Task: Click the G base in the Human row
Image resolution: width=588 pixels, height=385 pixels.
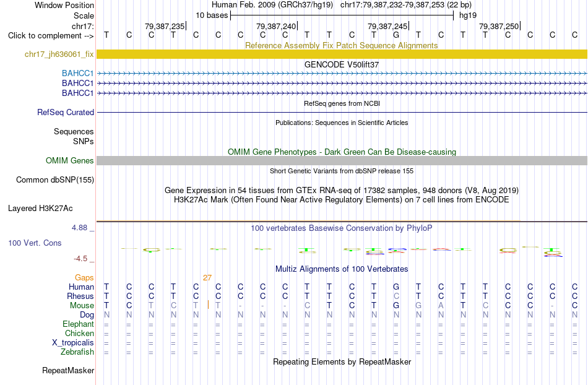Action: coord(396,287)
